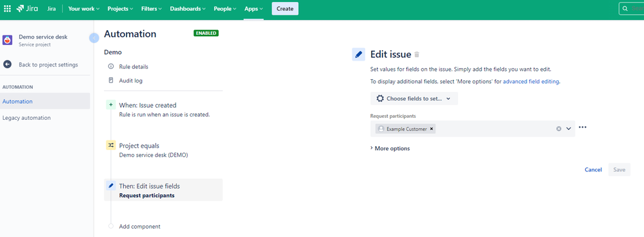Click the Example Customer avatar icon

point(381,129)
